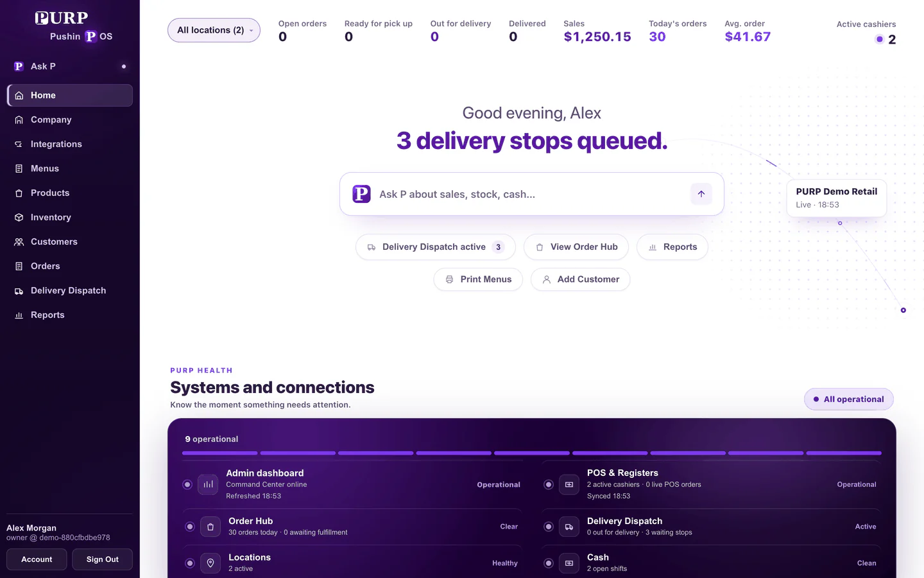924x578 pixels.
Task: Focus the Ask P about sales input field
Action: click(x=532, y=194)
